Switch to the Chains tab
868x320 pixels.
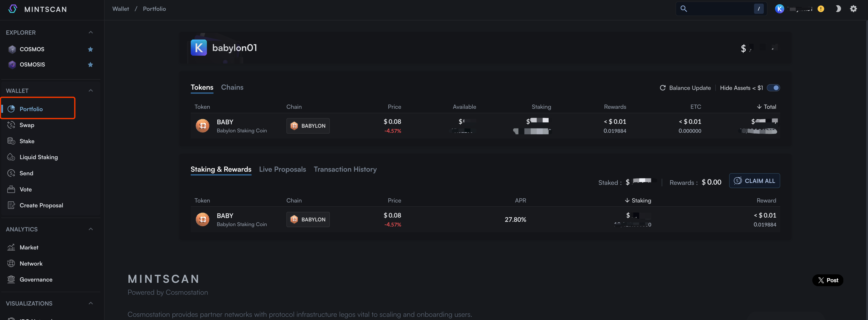click(x=232, y=87)
